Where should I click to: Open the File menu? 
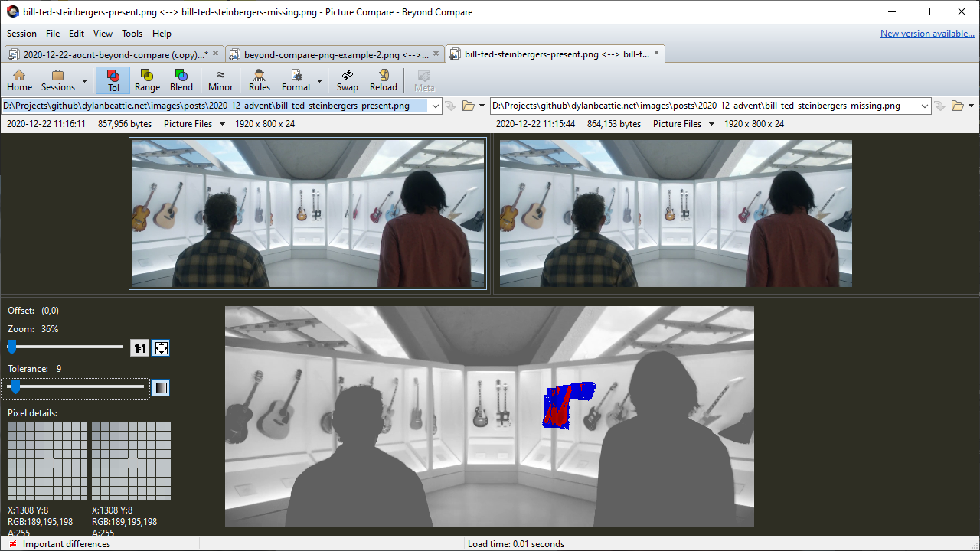[53, 34]
